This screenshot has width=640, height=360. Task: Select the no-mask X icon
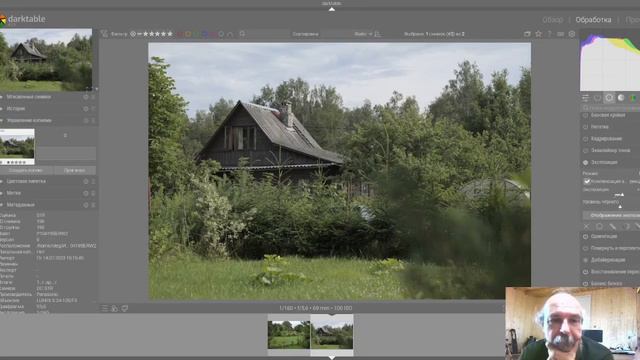587,226
